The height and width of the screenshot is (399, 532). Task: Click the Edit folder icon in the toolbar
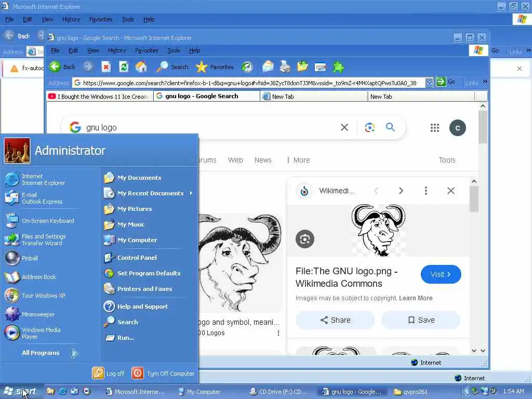[302, 67]
